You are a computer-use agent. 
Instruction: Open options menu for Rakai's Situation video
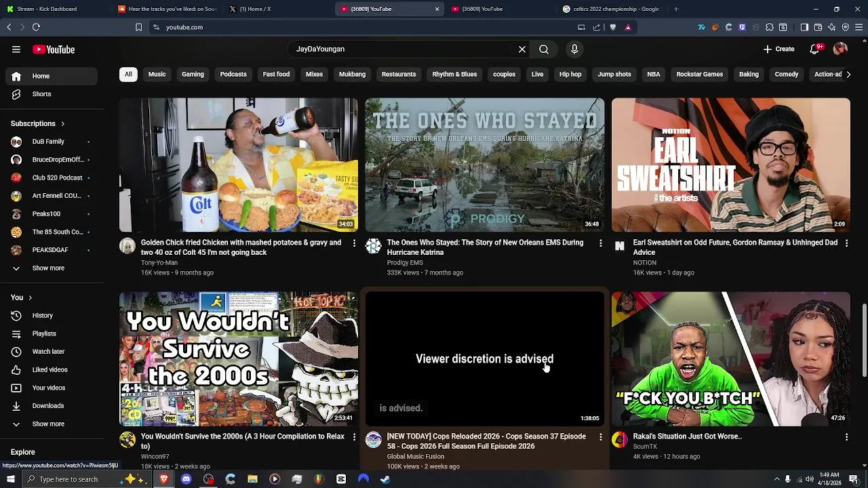click(846, 437)
